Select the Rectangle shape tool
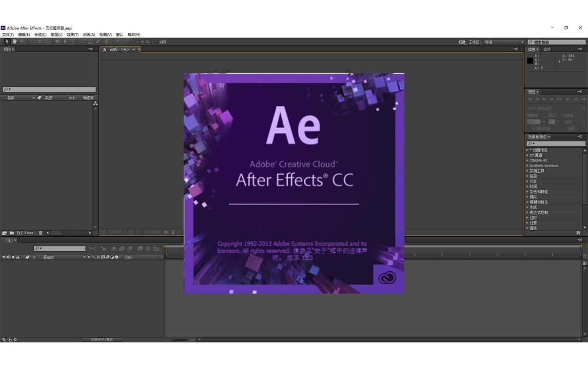 coord(57,42)
